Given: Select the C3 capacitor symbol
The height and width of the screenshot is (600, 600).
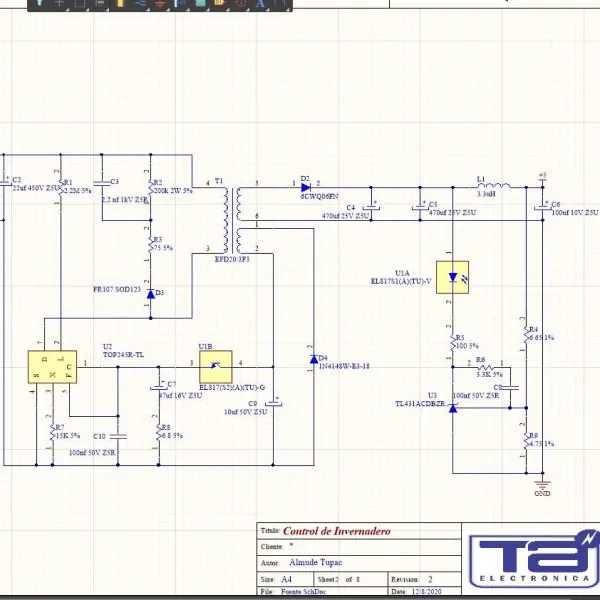Looking at the screenshot, I should tap(102, 183).
